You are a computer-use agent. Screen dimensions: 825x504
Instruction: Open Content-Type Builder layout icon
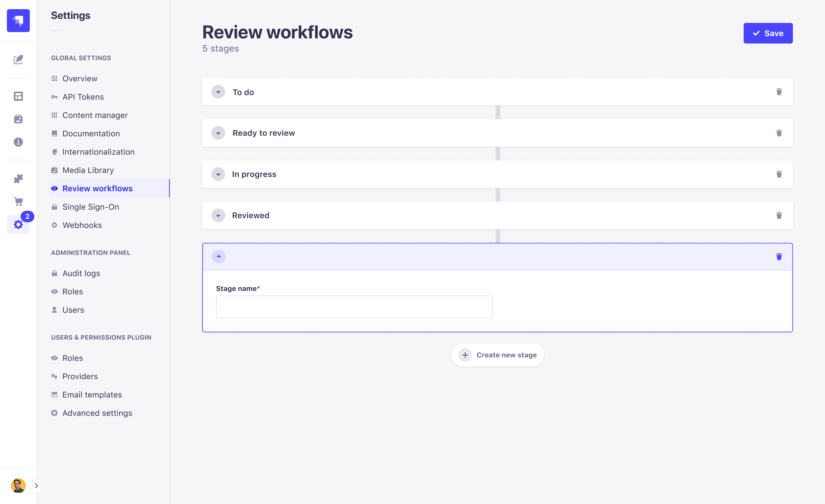[18, 97]
